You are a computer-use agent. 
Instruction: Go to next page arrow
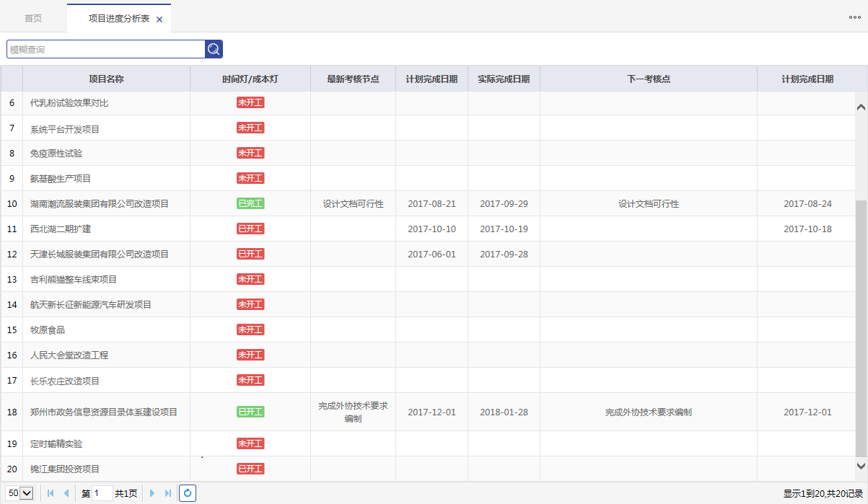[x=152, y=493]
